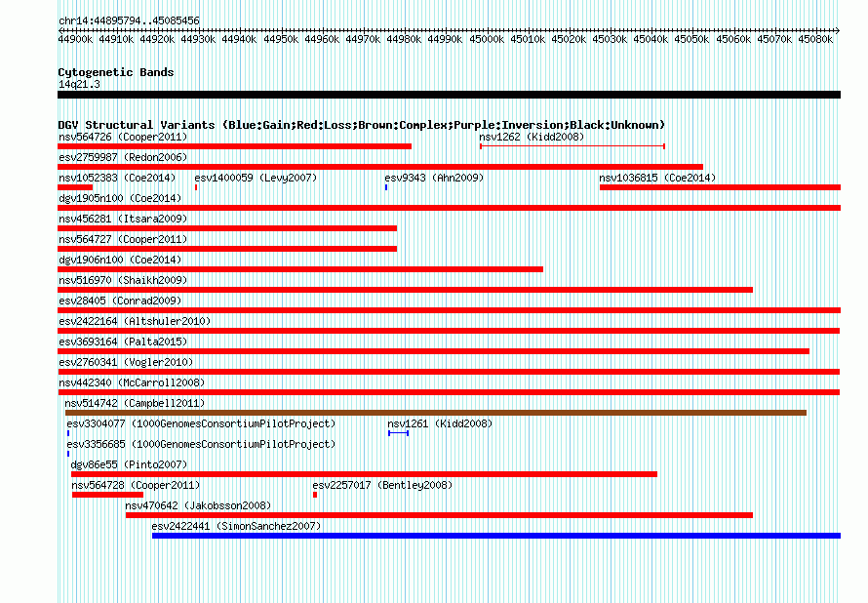Select the nsv1261 (Kidd2008) label

click(440, 423)
